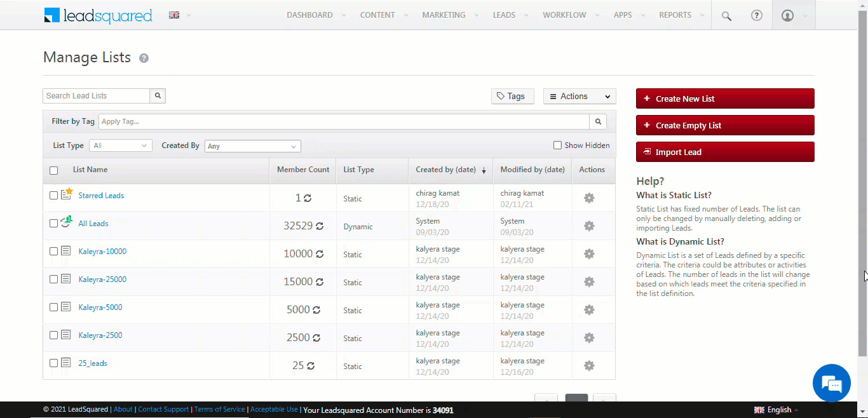Sort by Created by (date) column
Viewport: 868px width, 418px height.
click(x=451, y=170)
